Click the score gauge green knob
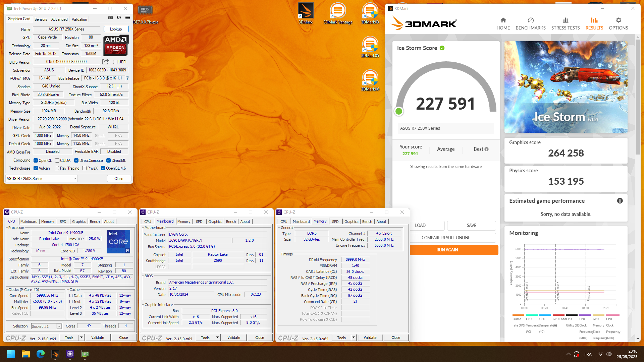 point(399,111)
